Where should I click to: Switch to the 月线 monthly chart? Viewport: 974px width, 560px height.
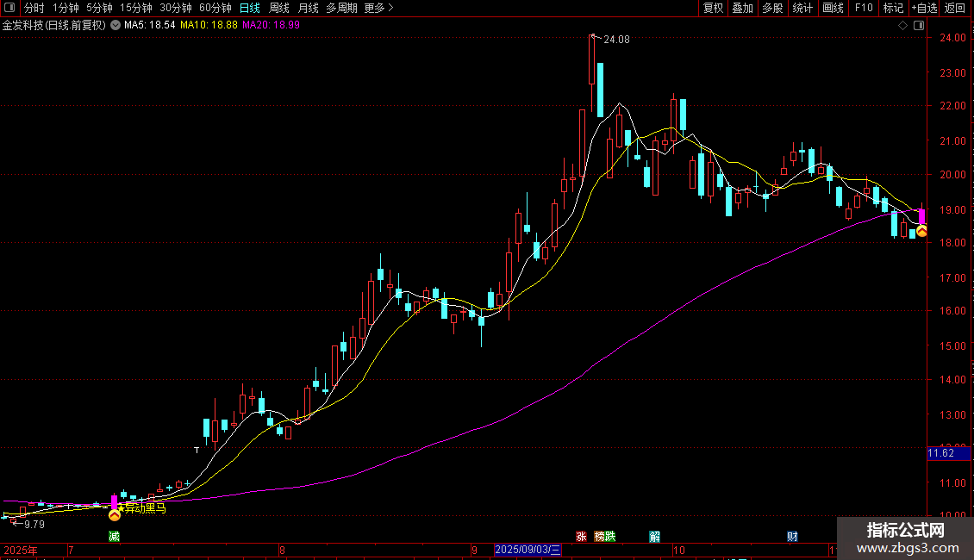[x=308, y=8]
